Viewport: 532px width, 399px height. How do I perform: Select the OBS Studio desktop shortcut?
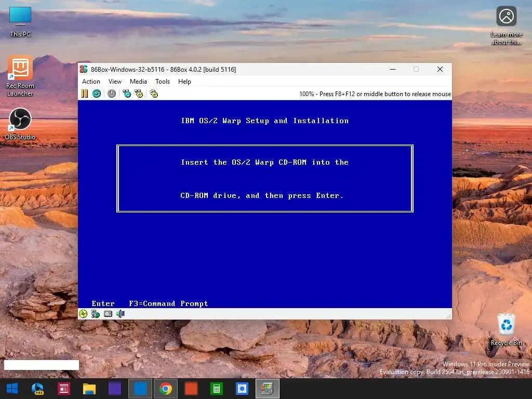(x=20, y=124)
